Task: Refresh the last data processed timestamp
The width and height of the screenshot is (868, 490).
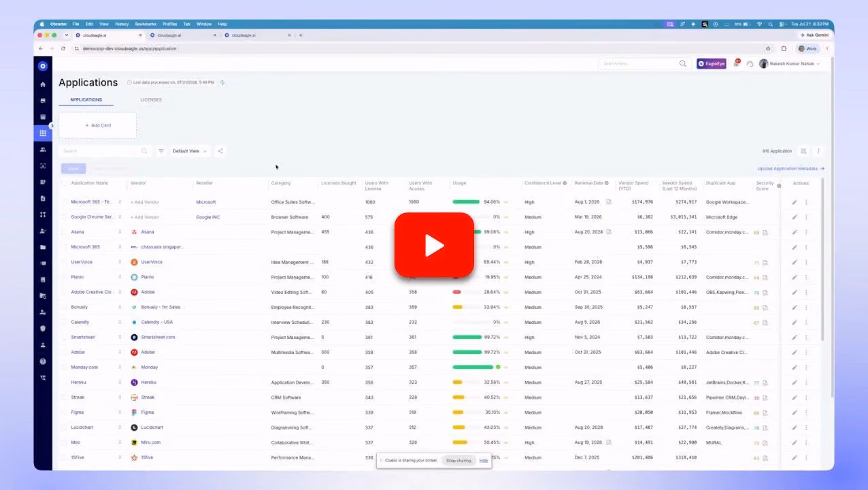Action: (x=222, y=82)
